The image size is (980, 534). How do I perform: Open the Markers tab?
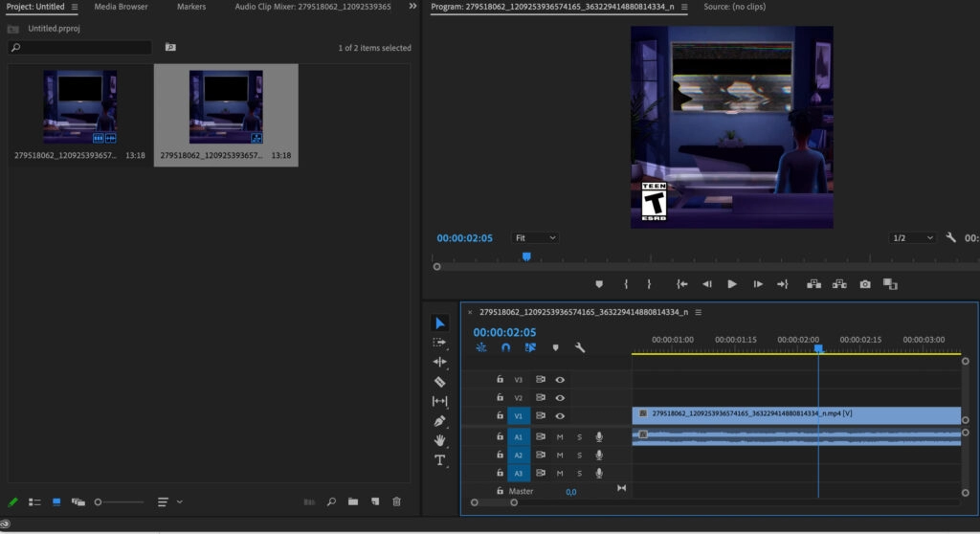tap(191, 7)
